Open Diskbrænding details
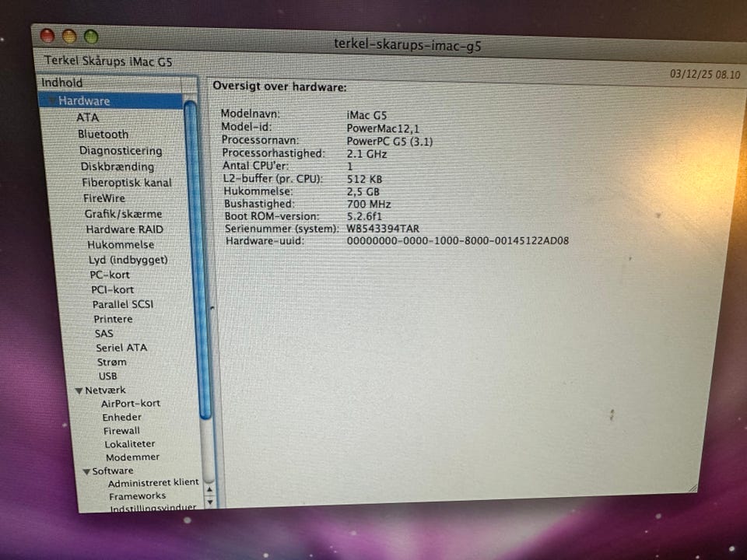This screenshot has width=747, height=560. (117, 166)
